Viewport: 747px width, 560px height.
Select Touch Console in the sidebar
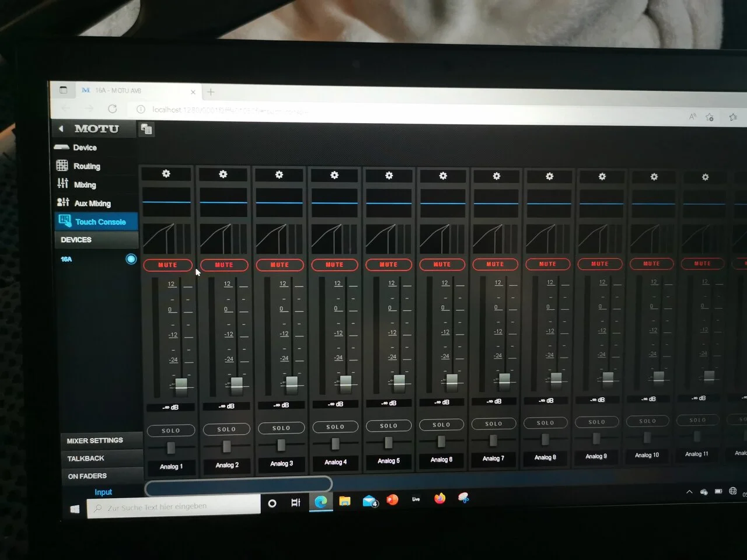pyautogui.click(x=96, y=222)
